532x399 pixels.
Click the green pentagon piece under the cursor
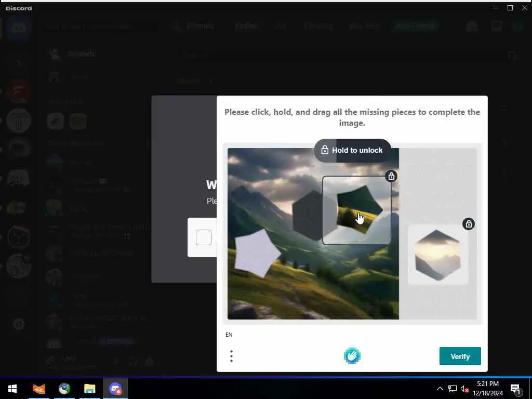[x=360, y=210]
